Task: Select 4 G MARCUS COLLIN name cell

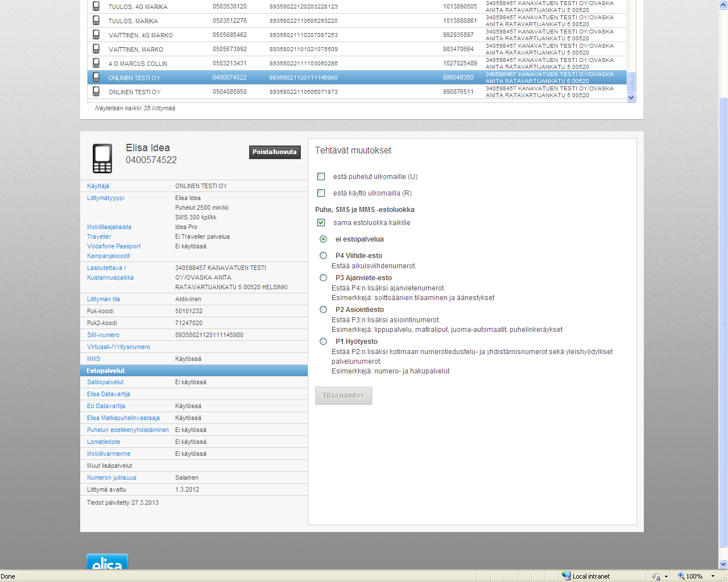Action: click(x=138, y=64)
